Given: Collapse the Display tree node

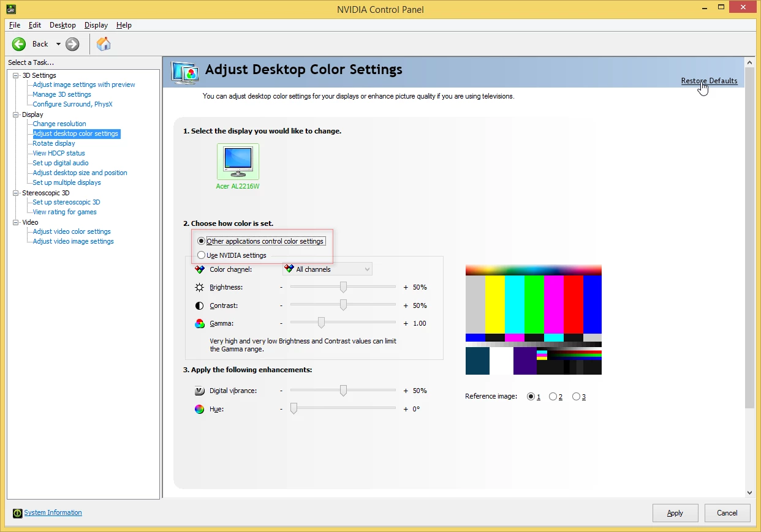Looking at the screenshot, I should coord(16,114).
